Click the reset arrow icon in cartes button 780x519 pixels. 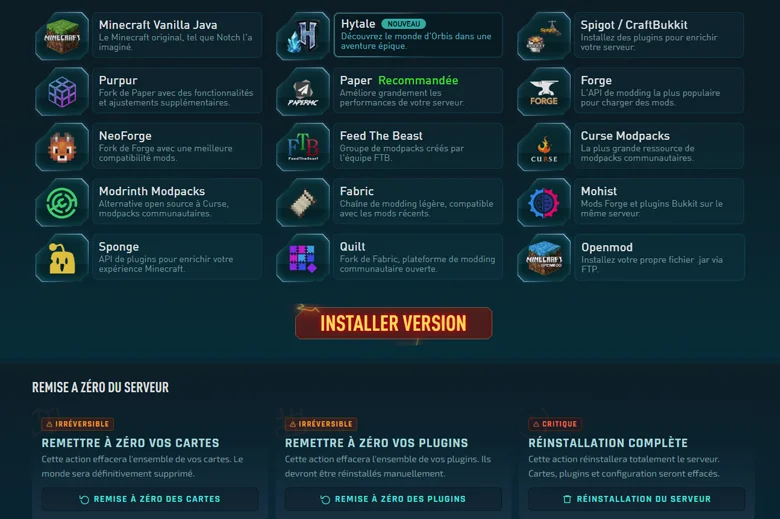pos(84,500)
